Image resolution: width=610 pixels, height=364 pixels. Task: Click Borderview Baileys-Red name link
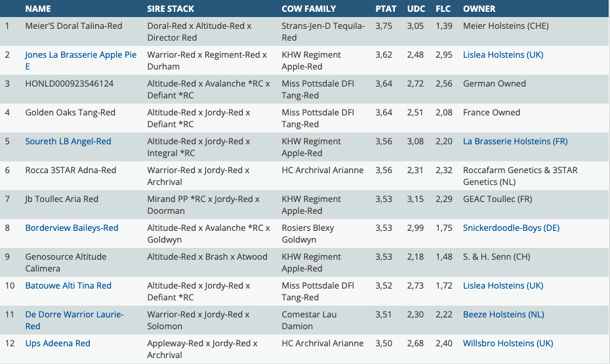[71, 228]
